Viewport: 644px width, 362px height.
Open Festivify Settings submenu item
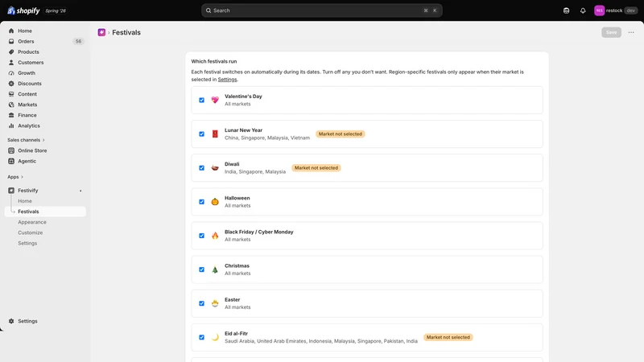(x=27, y=244)
